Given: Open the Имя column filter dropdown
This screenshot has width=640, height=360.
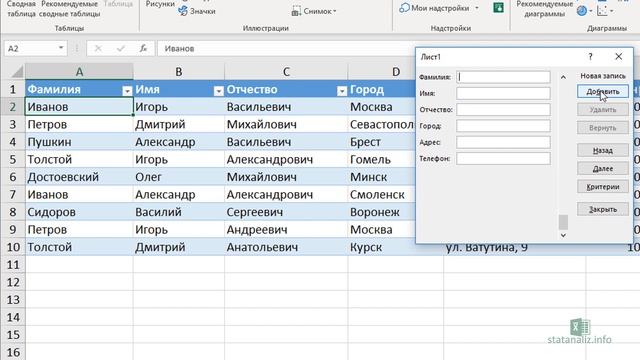Looking at the screenshot, I should [x=218, y=91].
